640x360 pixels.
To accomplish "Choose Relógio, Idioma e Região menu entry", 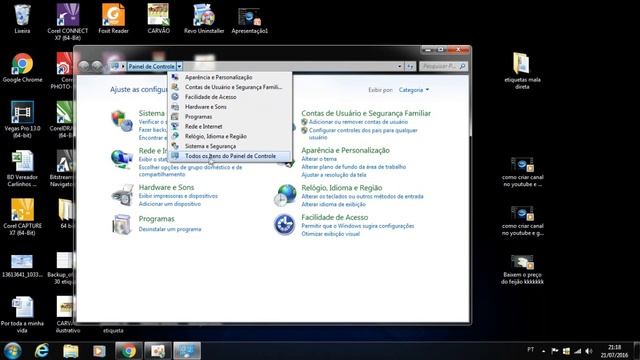I will tap(230, 136).
